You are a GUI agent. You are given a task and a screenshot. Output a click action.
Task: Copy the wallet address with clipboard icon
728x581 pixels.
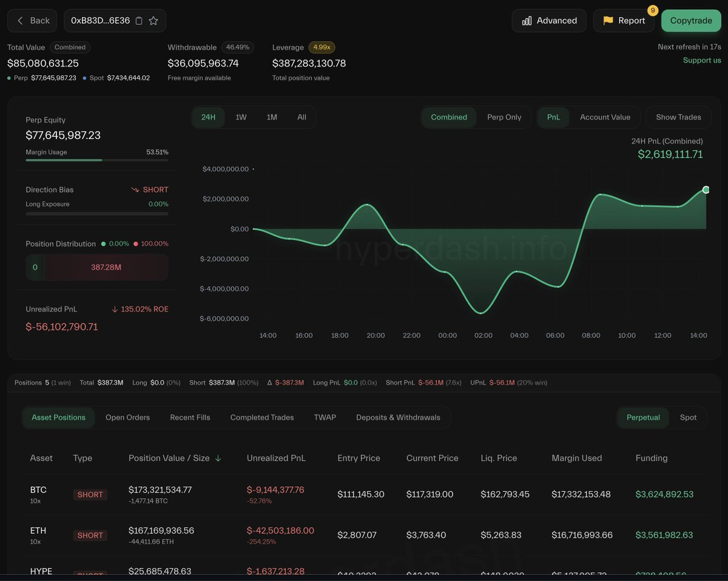pyautogui.click(x=139, y=21)
